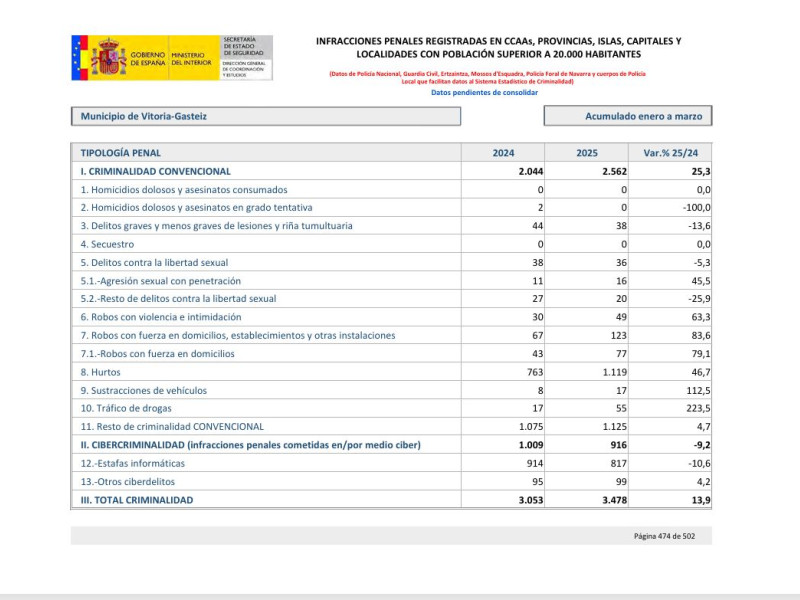The image size is (800, 600).
Task: Click the 'Datos pendientes de consolidar' note
Action: [484, 93]
